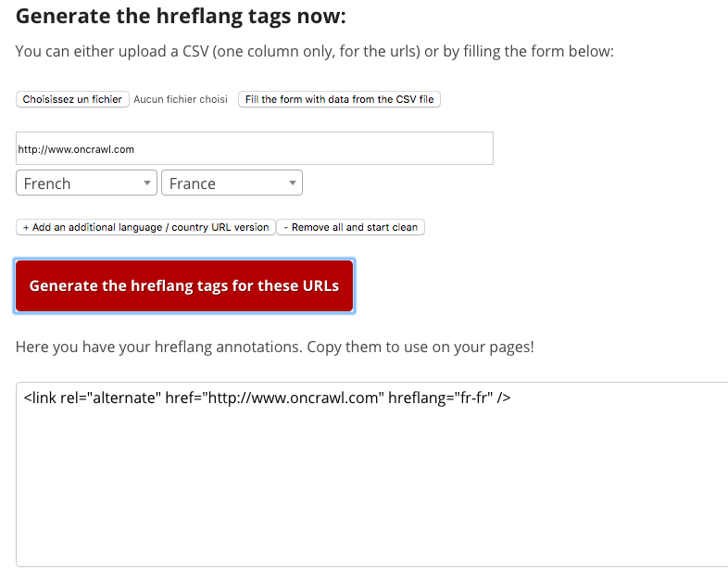728x569 pixels.
Task: Open the French language dropdown
Action: (x=86, y=183)
